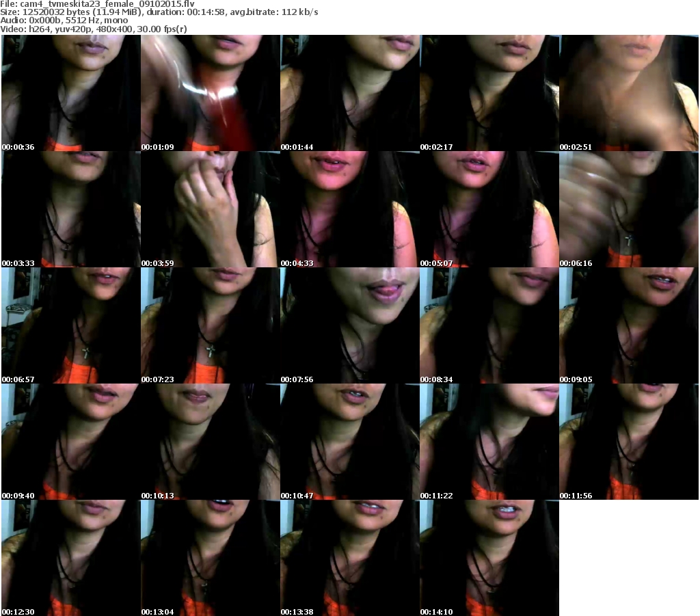
Task: Select the frame timestamped 00:05:07
Action: (x=489, y=209)
